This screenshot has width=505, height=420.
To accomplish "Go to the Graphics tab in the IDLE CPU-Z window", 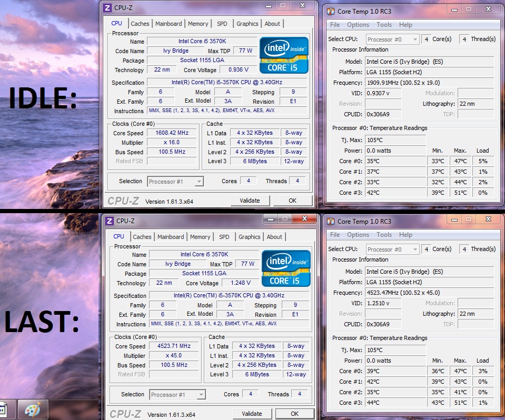I will 247,24.
